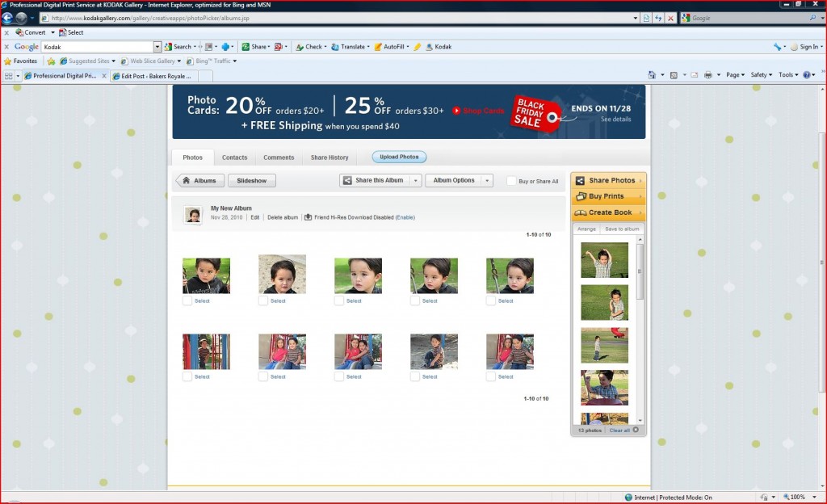Open the Safety menu dropdown
This screenshot has height=504, width=827.
click(761, 75)
